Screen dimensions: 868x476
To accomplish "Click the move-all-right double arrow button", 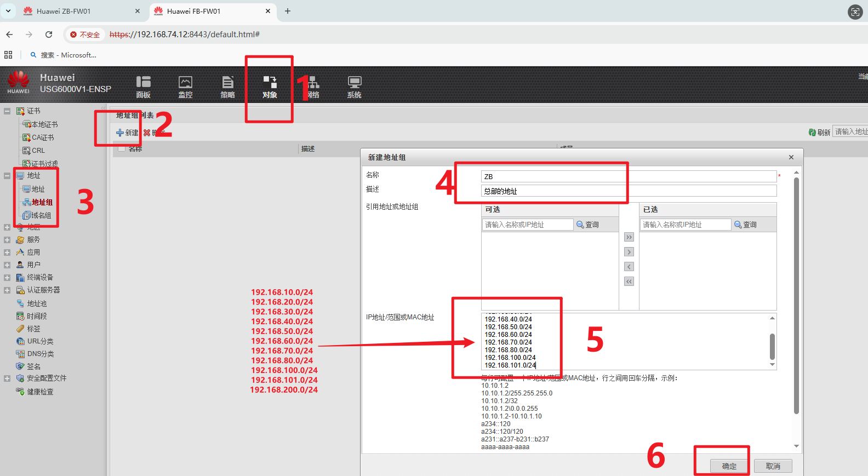I will point(629,237).
